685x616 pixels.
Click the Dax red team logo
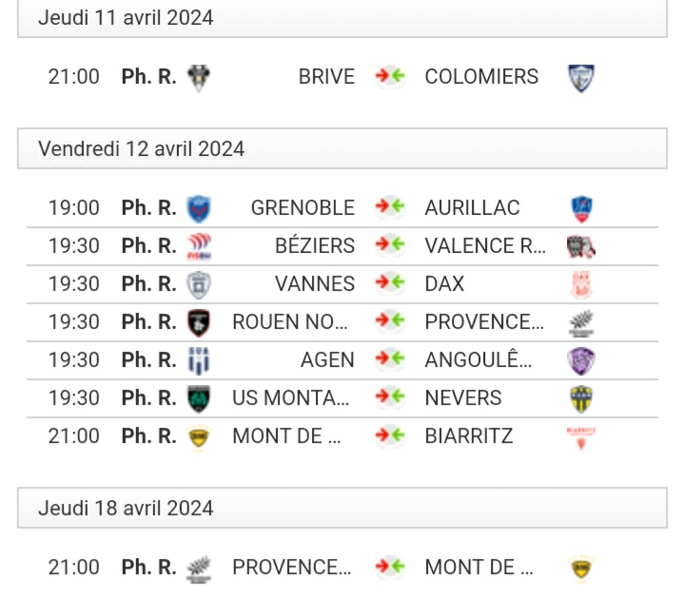[581, 284]
